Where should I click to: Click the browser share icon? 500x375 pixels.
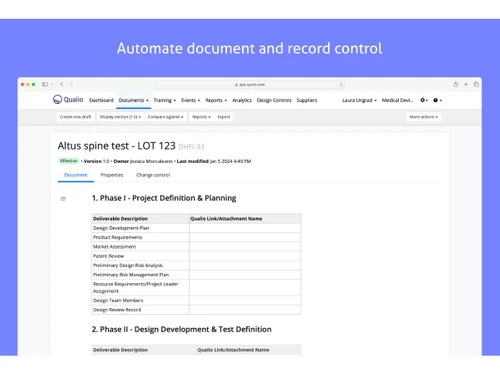455,84
